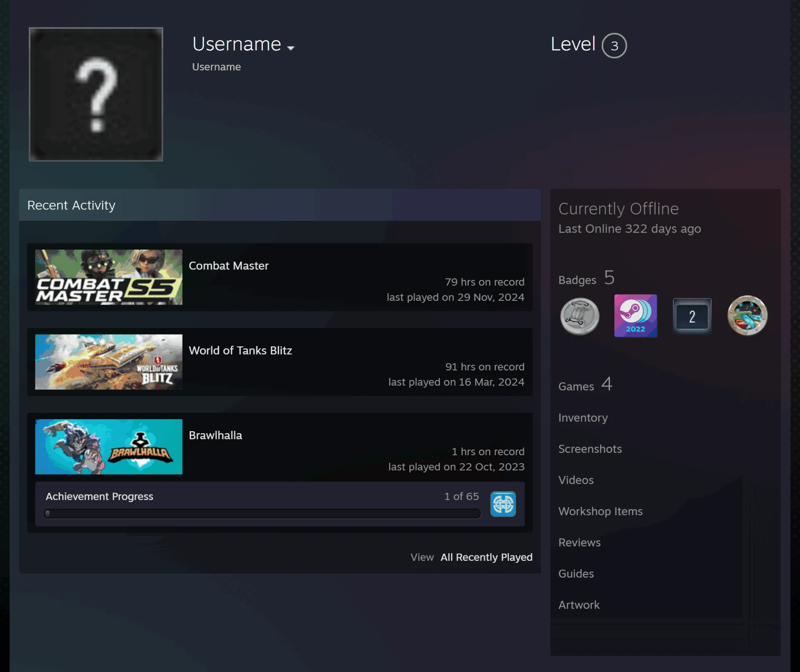This screenshot has height=672, width=800.
Task: View All Recently Played games
Action: pos(486,557)
